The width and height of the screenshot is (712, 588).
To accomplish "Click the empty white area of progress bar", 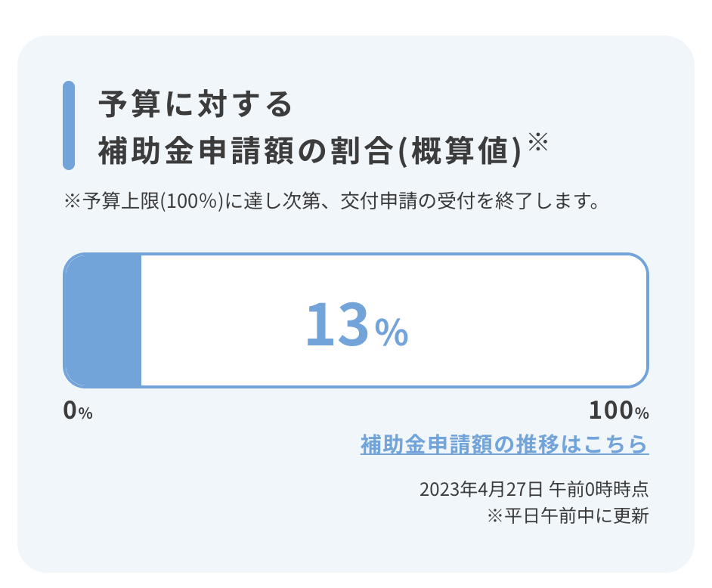I will coord(394,320).
